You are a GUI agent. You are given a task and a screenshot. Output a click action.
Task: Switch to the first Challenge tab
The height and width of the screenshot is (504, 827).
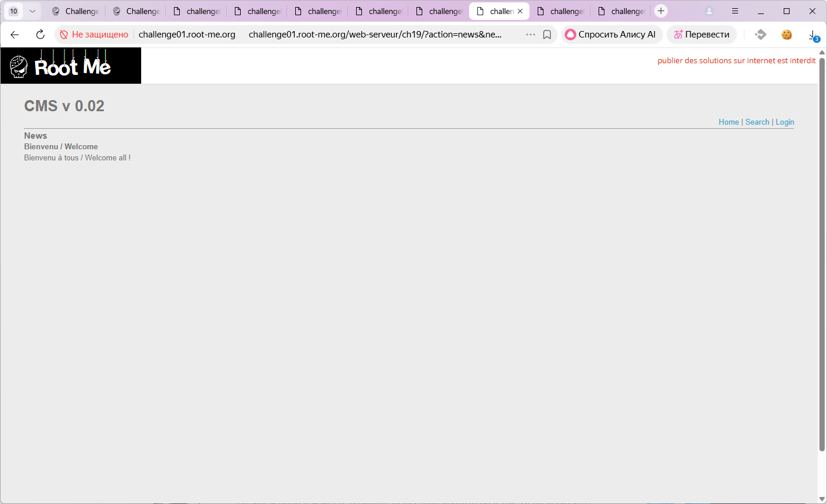pyautogui.click(x=76, y=11)
